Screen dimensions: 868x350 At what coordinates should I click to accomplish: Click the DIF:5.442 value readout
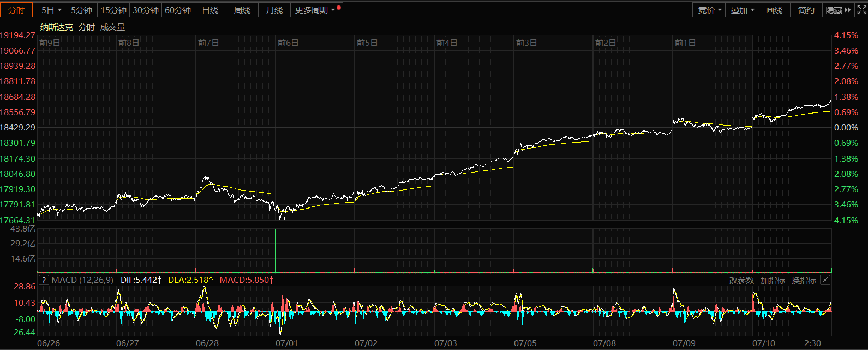141,280
